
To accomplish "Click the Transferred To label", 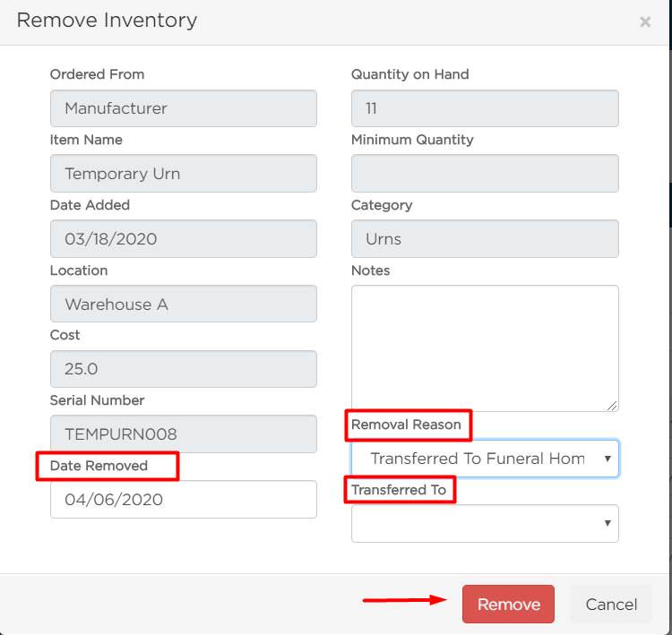I will (x=399, y=490).
